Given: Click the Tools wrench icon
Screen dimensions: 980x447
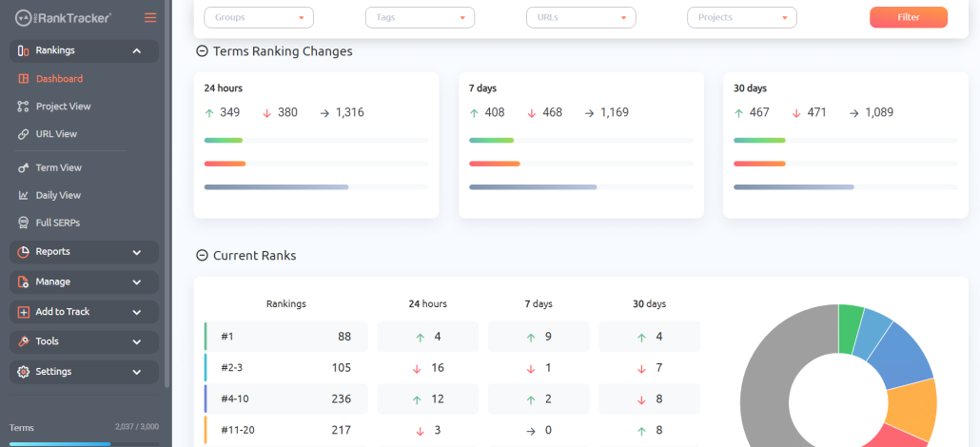Looking at the screenshot, I should point(23,341).
